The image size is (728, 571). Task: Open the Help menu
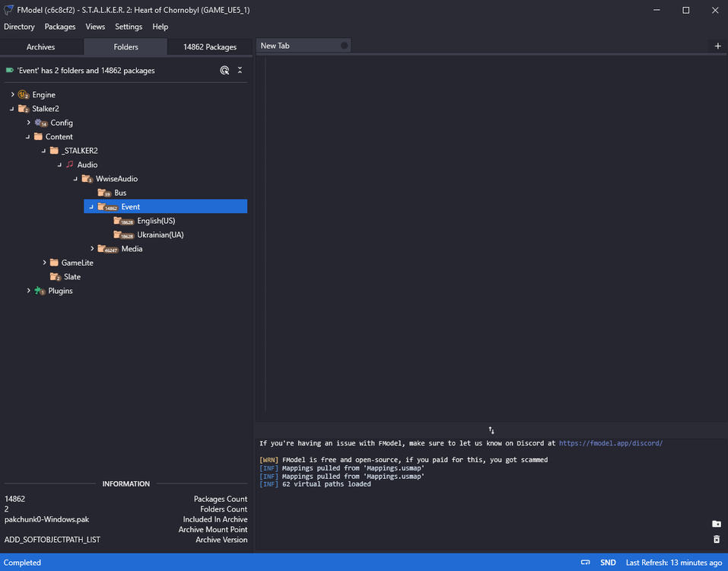[x=161, y=27]
